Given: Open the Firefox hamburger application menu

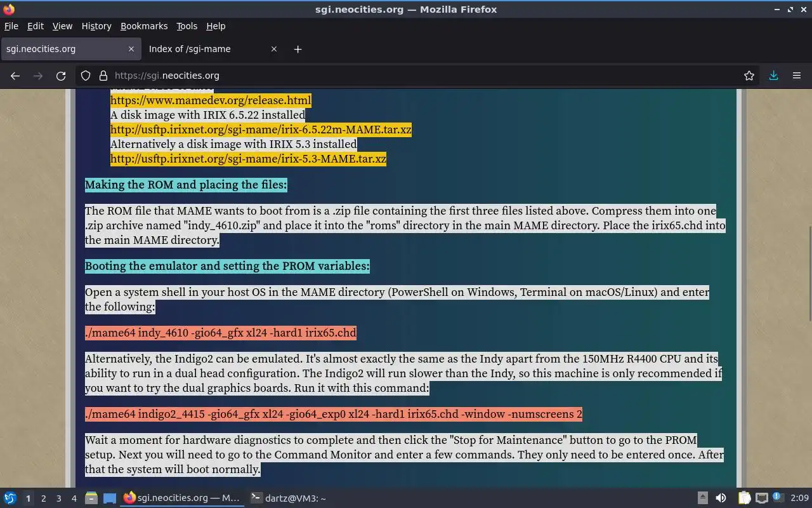Looking at the screenshot, I should pyautogui.click(x=797, y=76).
